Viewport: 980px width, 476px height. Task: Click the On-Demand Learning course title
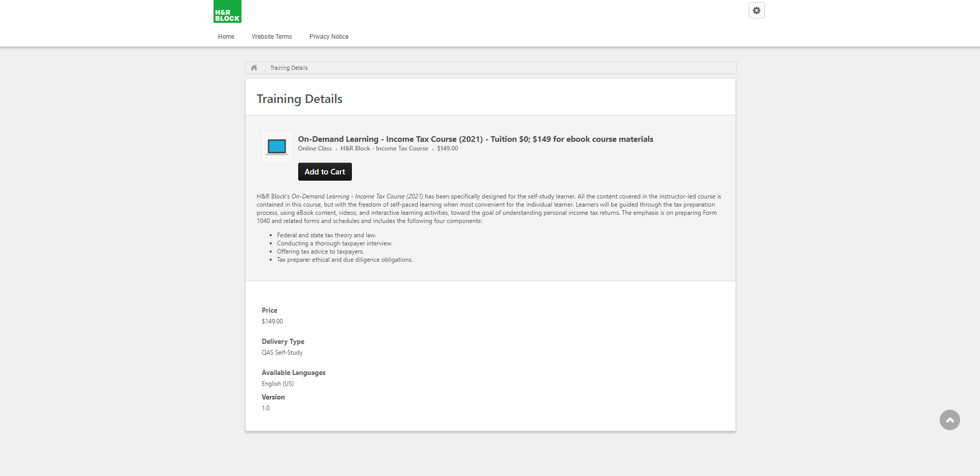click(x=475, y=139)
